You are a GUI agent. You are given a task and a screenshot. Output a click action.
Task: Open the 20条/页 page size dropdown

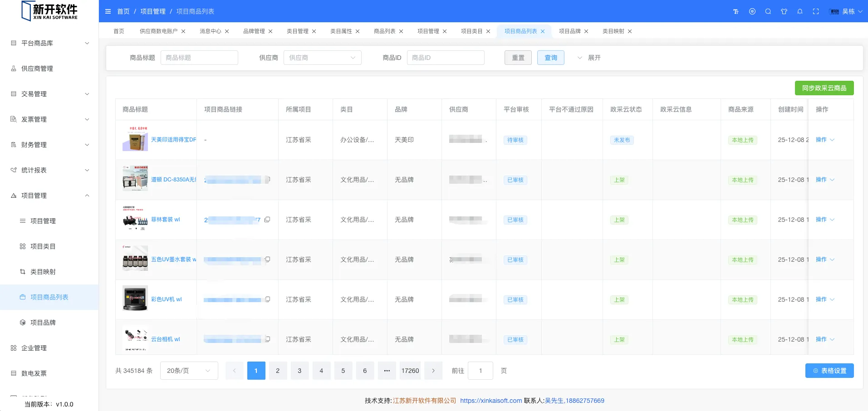189,371
